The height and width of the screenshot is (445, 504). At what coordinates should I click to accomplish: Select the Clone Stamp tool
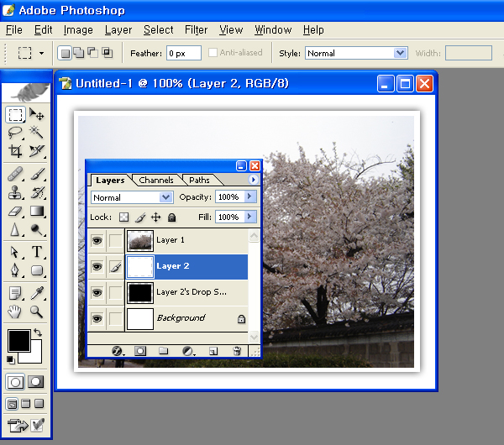15,192
